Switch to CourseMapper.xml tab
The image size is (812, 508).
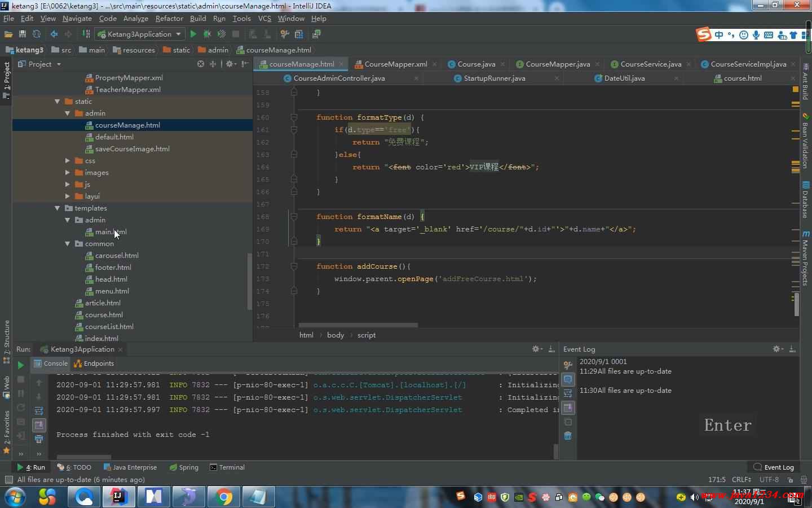(395, 64)
